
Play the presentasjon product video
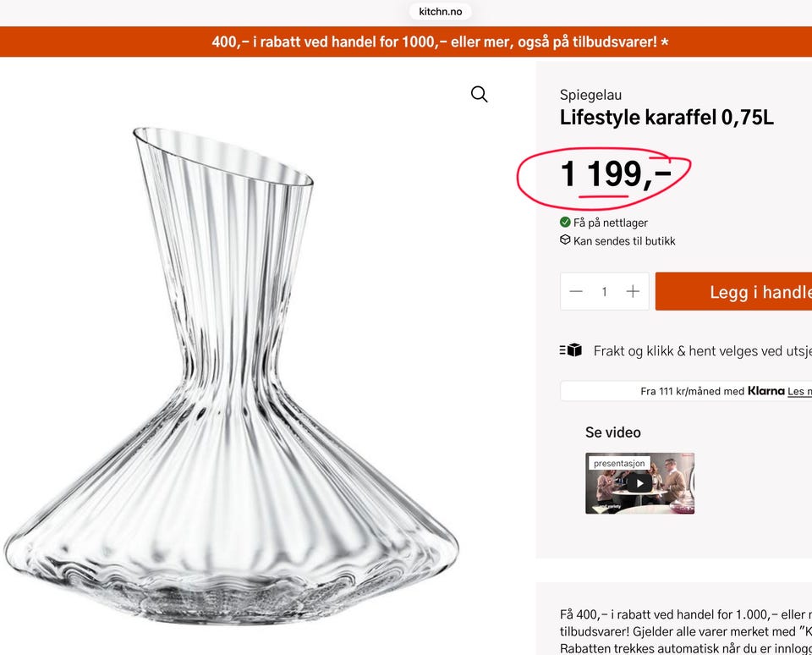(639, 483)
